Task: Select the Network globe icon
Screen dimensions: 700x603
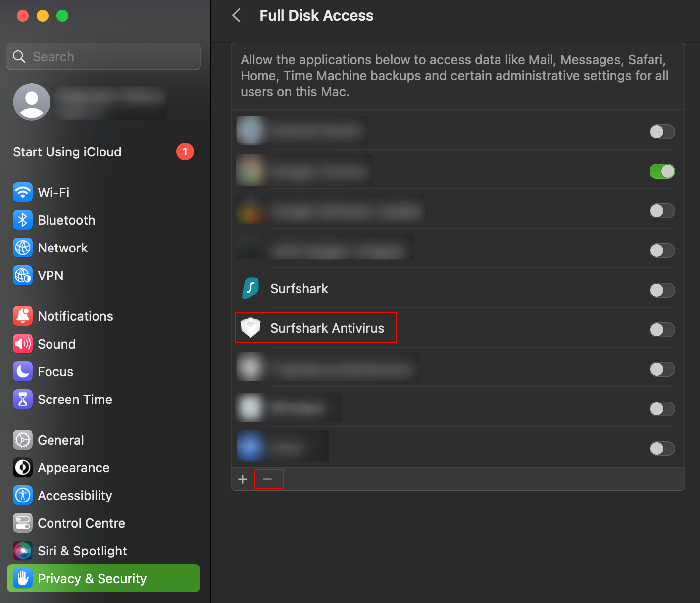Action: [23, 248]
